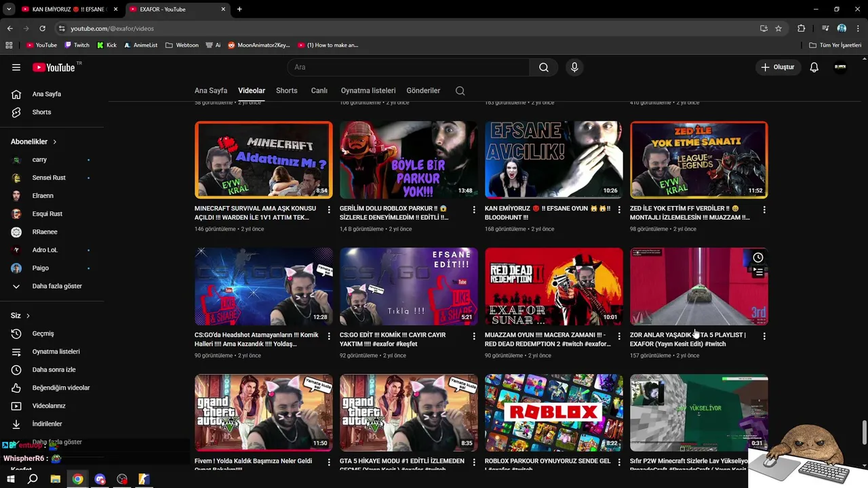This screenshot has height=488, width=868.
Task: Open options for GERİLİM DOLU ROBLOX video
Action: [474, 209]
